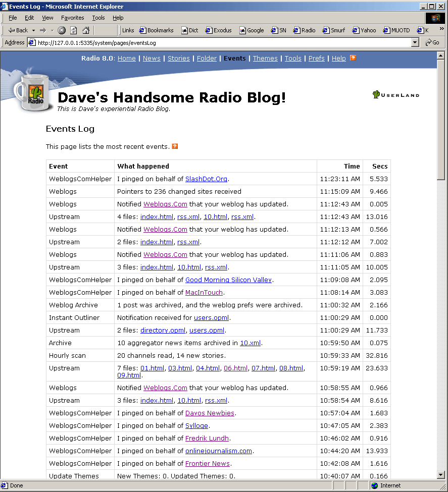Stop page loading with Stop icon
The image size is (448, 492).
[x=62, y=30]
